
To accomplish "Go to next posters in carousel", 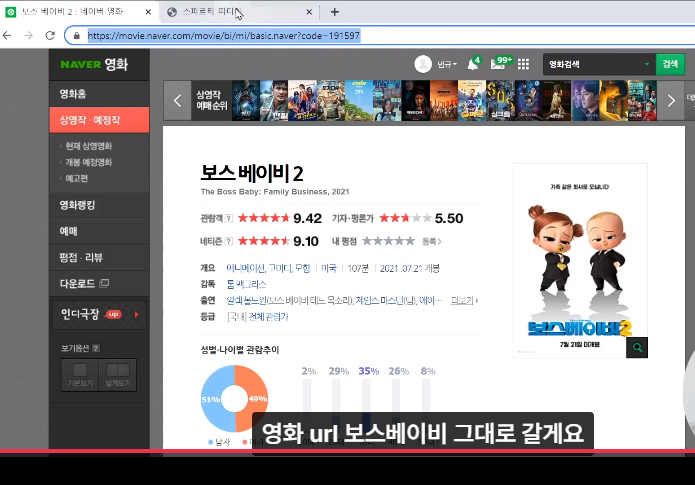I will click(x=671, y=101).
